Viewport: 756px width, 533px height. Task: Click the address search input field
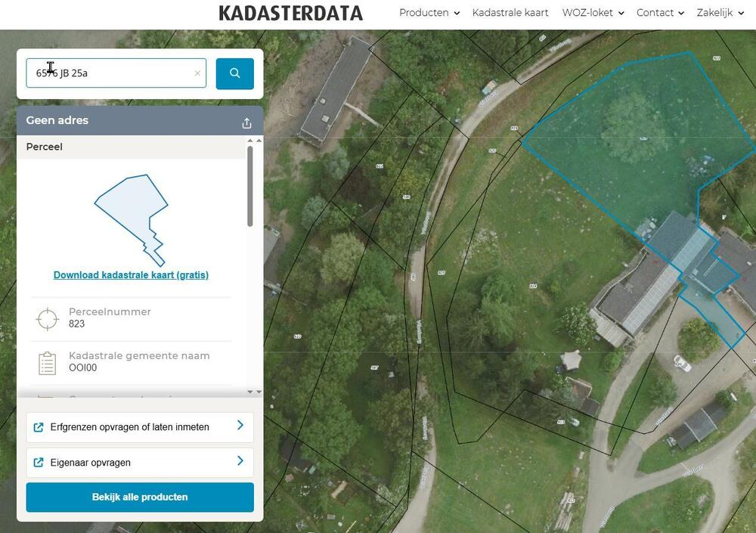click(110, 73)
